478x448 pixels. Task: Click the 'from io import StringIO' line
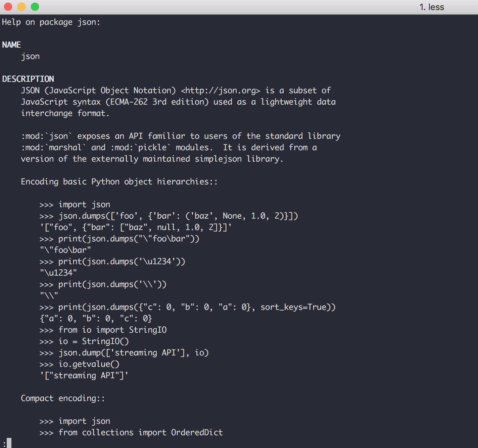pos(112,330)
